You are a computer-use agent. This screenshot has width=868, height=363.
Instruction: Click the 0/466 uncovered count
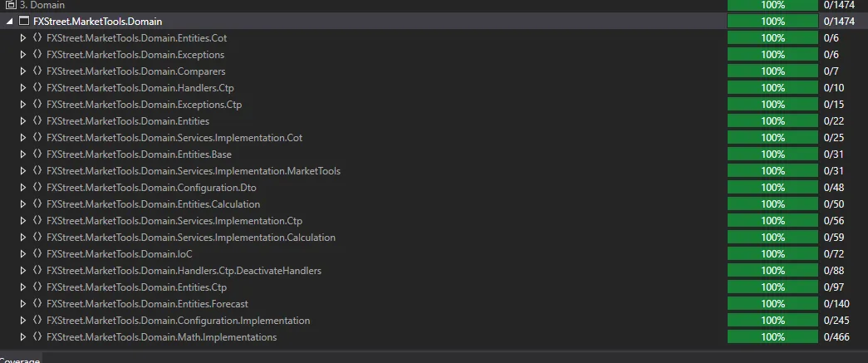pyautogui.click(x=836, y=337)
